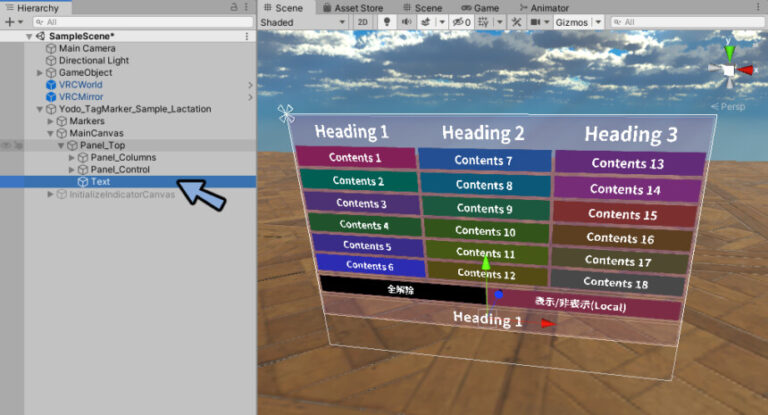Expand the Panel_Columns node

coord(72,157)
